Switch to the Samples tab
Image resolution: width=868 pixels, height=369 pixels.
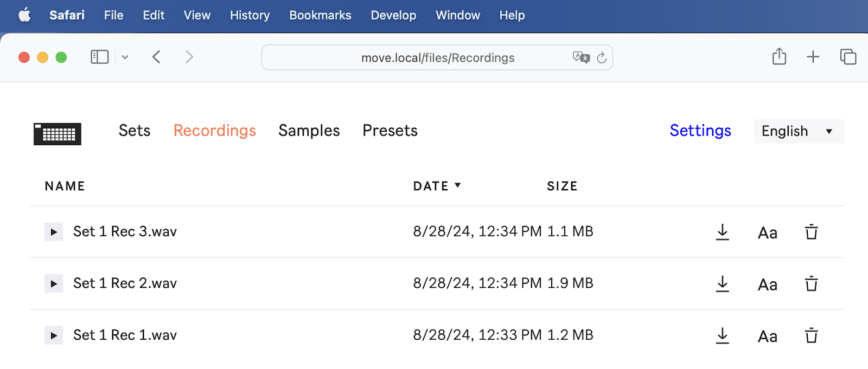(x=309, y=131)
